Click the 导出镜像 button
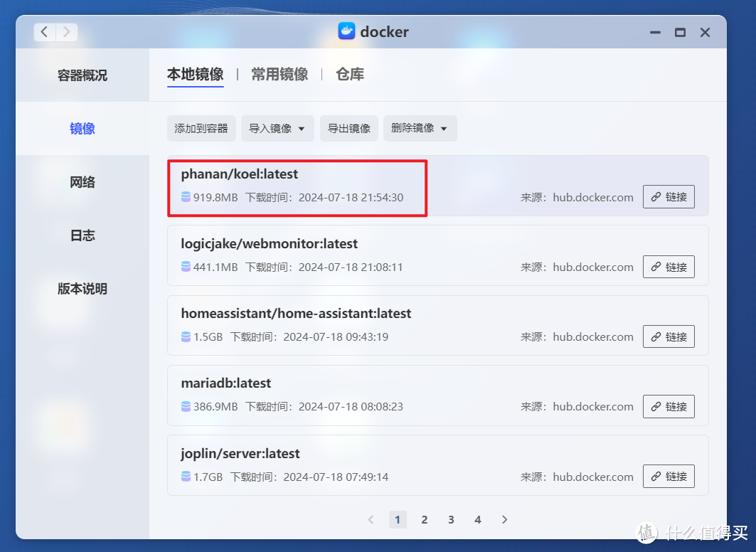756x552 pixels. 348,128
